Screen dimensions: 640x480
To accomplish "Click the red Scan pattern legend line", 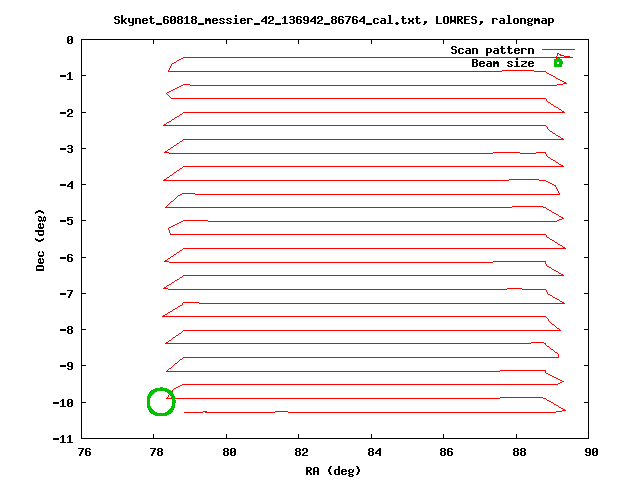I will [558, 49].
